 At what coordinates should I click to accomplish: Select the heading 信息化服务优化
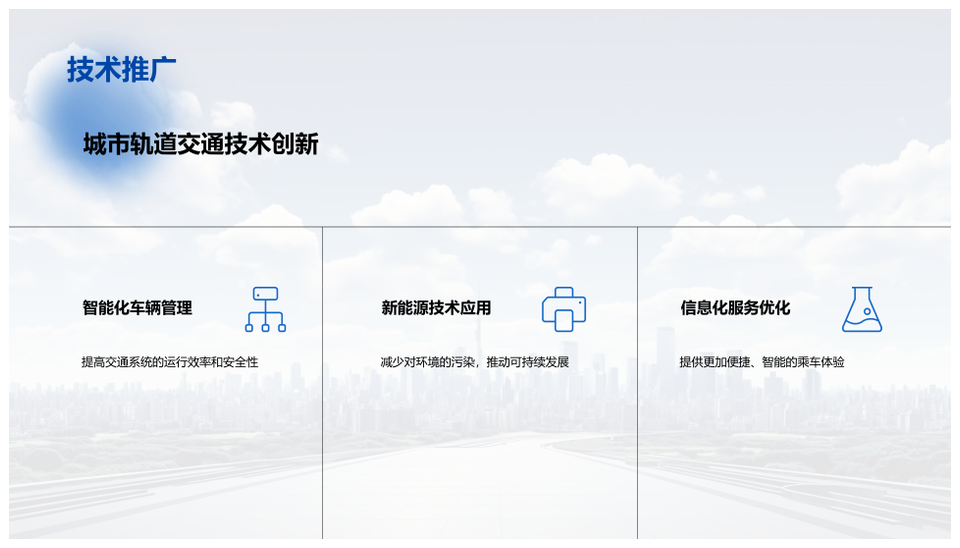(x=735, y=308)
